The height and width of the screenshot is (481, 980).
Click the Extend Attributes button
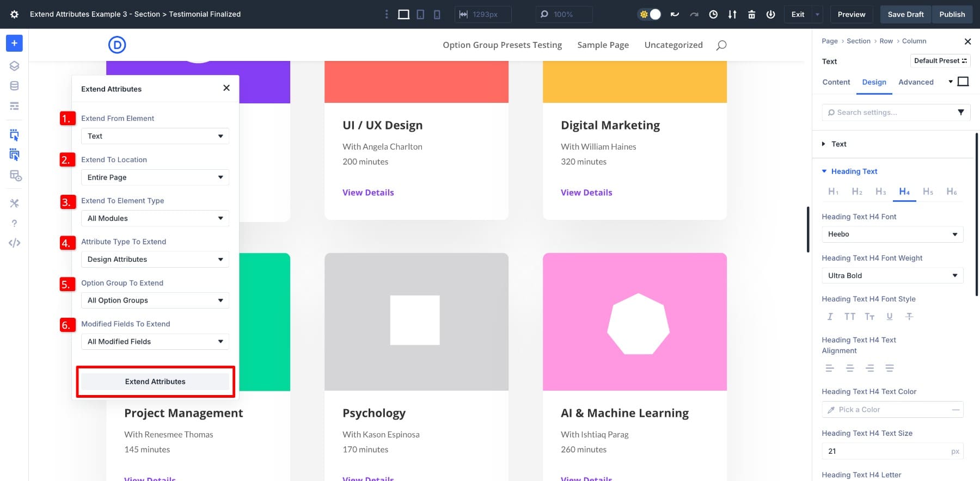[x=155, y=381]
